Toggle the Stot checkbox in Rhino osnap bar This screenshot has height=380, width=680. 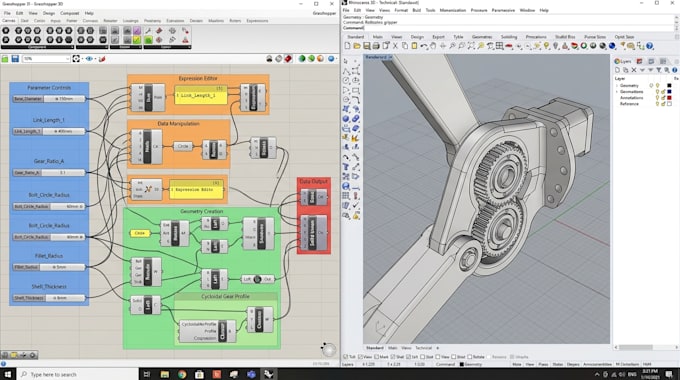coord(422,357)
